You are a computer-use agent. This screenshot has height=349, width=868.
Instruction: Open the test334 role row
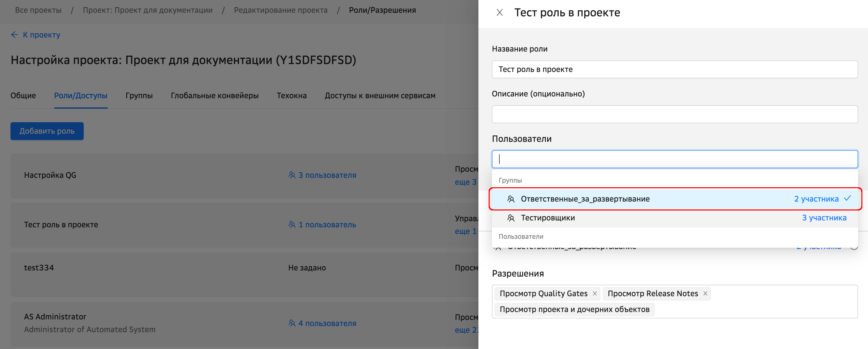coord(39,268)
